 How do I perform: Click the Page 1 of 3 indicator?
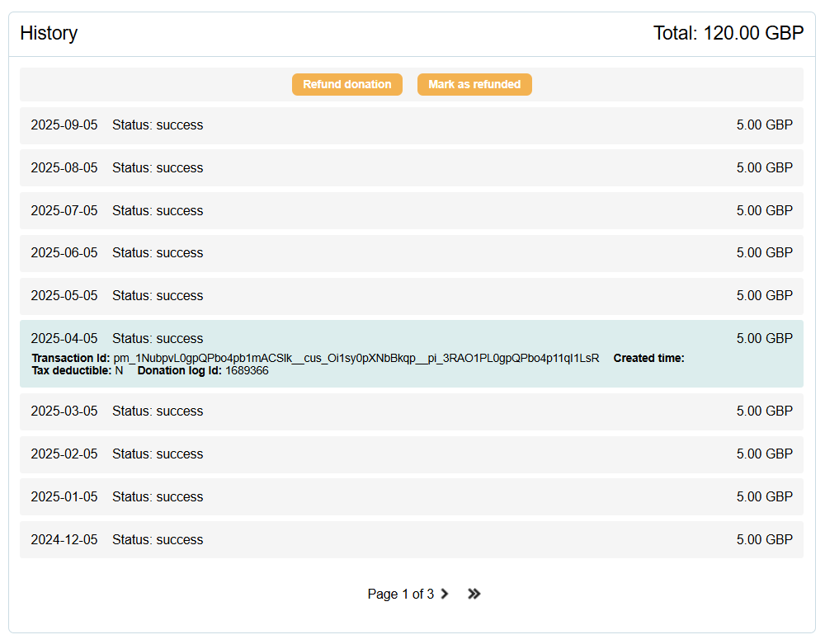[400, 594]
